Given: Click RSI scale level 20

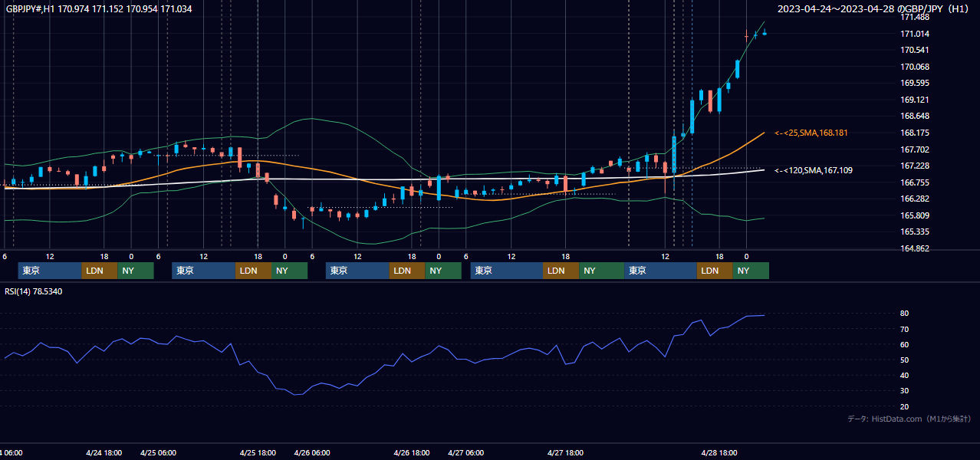Looking at the screenshot, I should [x=905, y=406].
